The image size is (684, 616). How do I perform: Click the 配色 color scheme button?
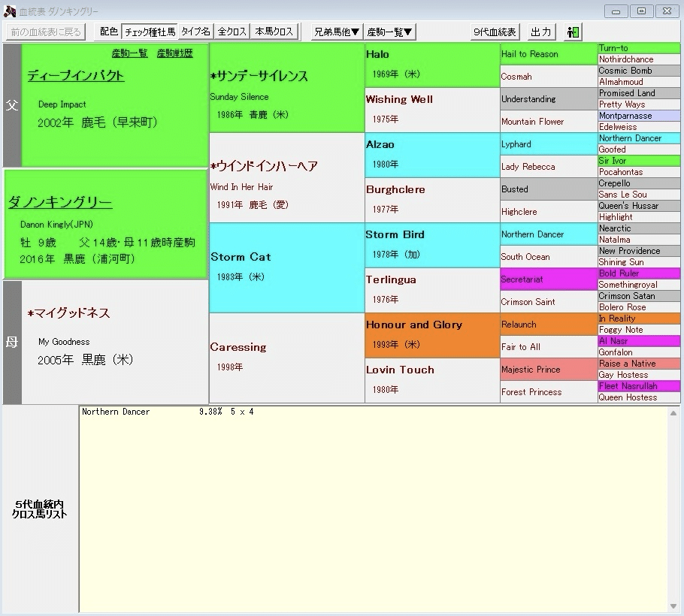pyautogui.click(x=107, y=32)
